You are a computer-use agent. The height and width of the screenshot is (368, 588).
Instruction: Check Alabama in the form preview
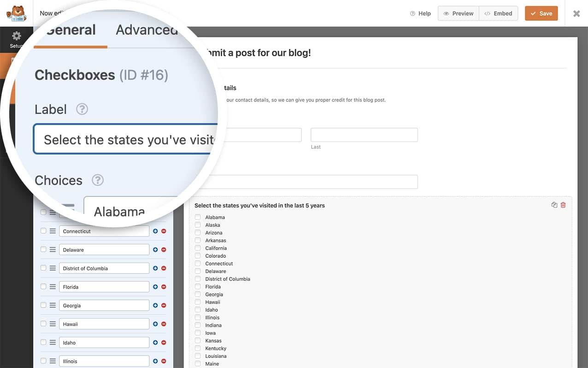pyautogui.click(x=197, y=217)
